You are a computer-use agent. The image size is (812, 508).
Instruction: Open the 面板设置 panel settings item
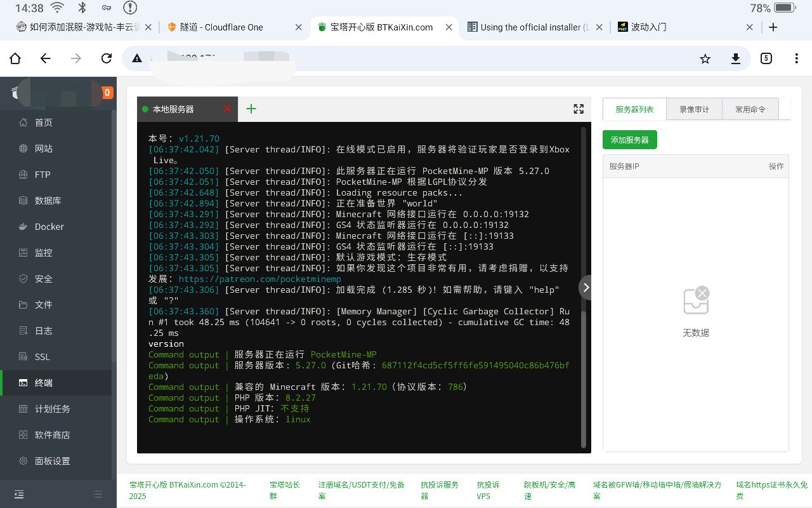coord(56,461)
